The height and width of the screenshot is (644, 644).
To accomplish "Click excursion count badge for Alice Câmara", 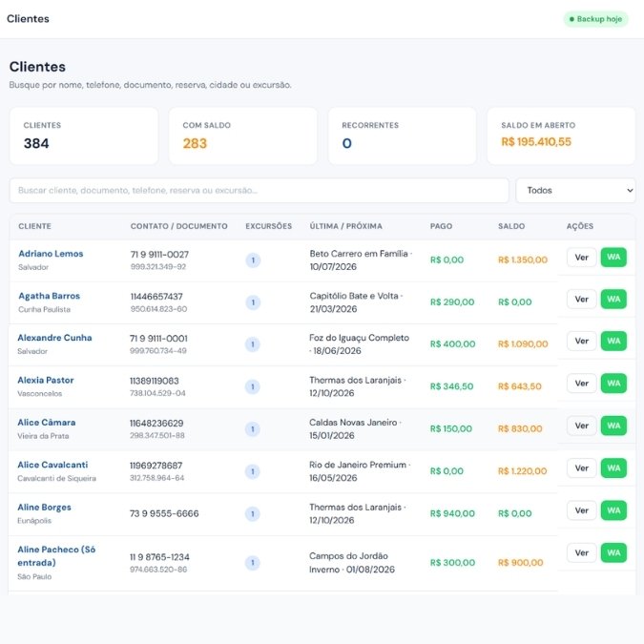I will tap(253, 429).
